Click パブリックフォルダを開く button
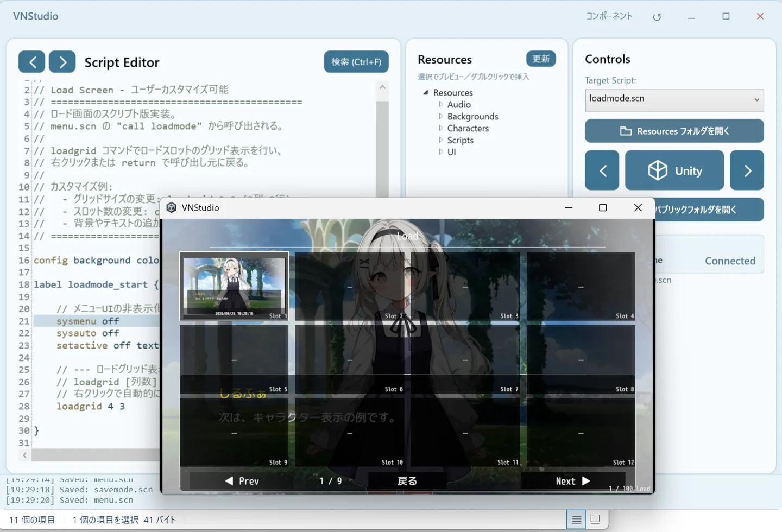Viewport: 782px width, 532px height. [x=709, y=210]
